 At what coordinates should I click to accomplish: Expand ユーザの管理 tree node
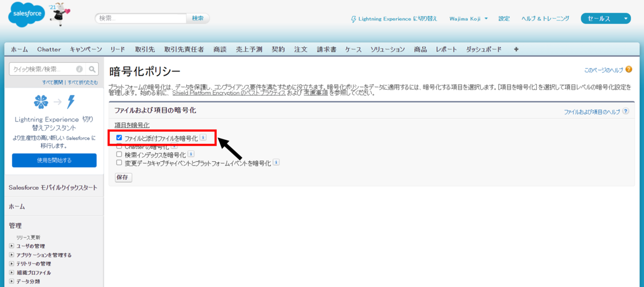click(x=12, y=246)
